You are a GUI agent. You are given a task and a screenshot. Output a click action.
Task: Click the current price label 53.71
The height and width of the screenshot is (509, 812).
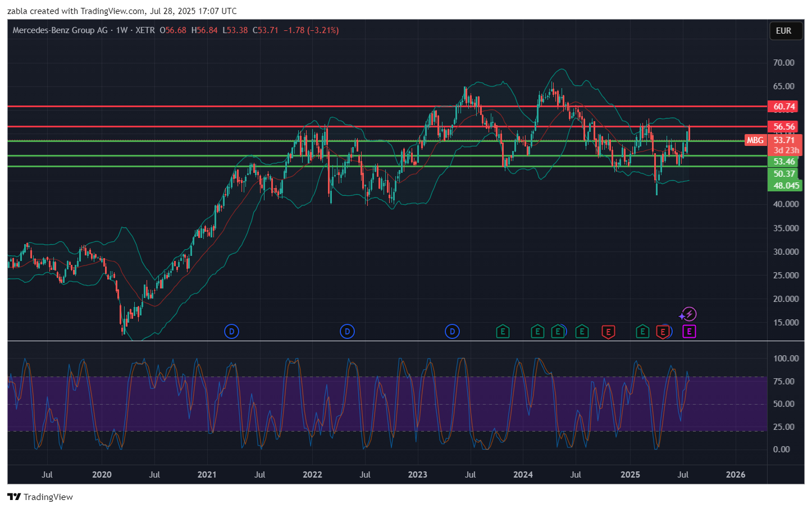tap(784, 140)
